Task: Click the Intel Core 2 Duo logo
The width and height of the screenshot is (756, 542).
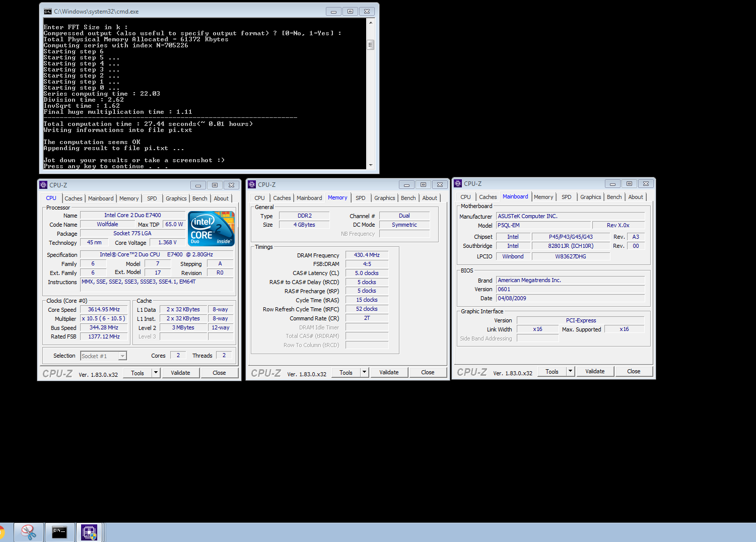Action: (212, 229)
